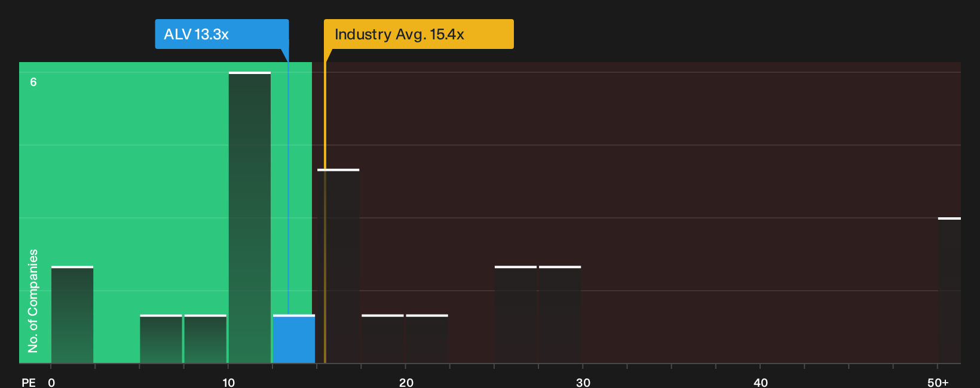The image size is (980, 388).
Task: Select the bar between PE 7.5 and 10
Action: [x=206, y=339]
